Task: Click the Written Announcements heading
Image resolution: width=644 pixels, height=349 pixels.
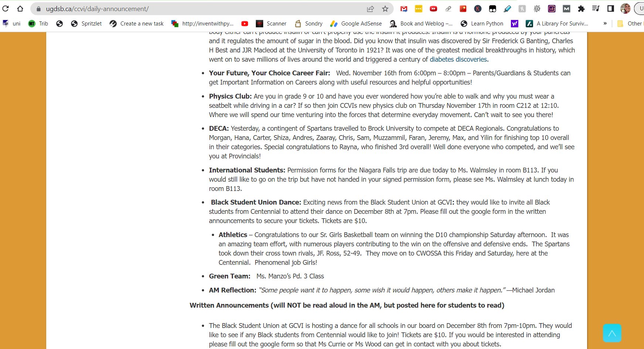Action: 347,305
